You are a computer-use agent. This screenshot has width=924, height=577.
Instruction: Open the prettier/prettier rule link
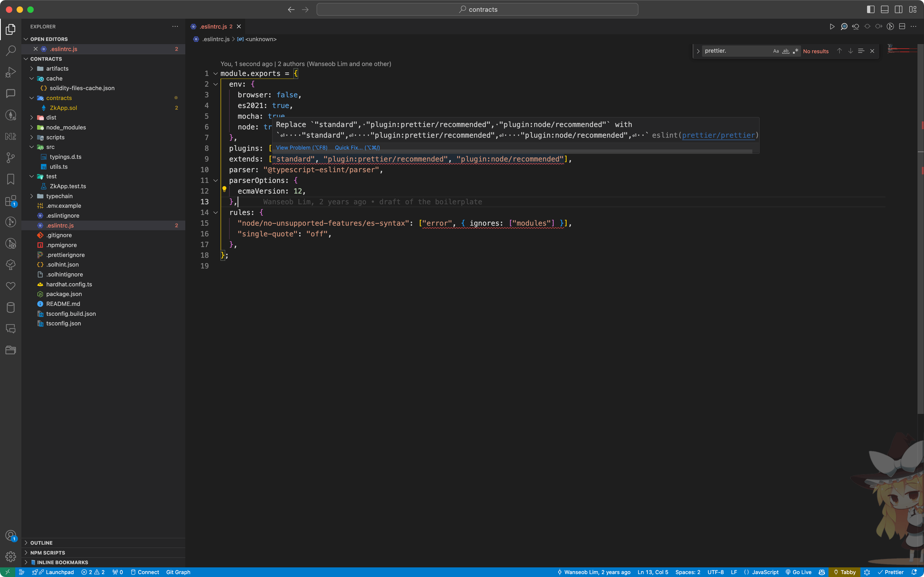pyautogui.click(x=718, y=135)
